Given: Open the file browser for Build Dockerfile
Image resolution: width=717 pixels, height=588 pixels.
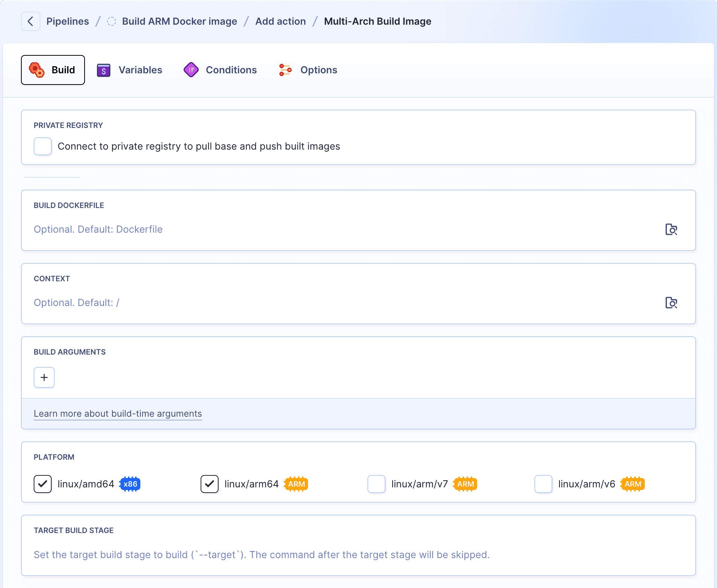Looking at the screenshot, I should pos(672,230).
